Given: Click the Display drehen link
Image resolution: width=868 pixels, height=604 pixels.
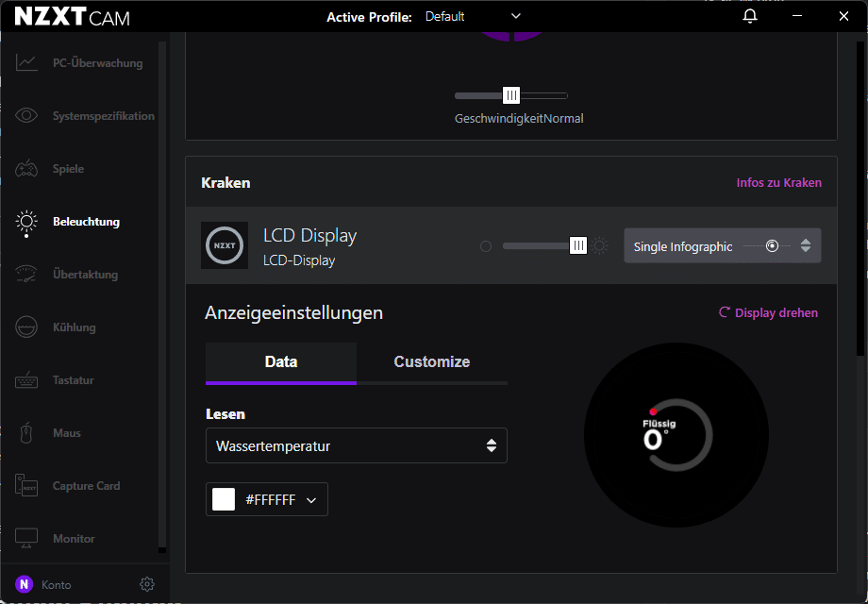Looking at the screenshot, I should pyautogui.click(x=768, y=312).
